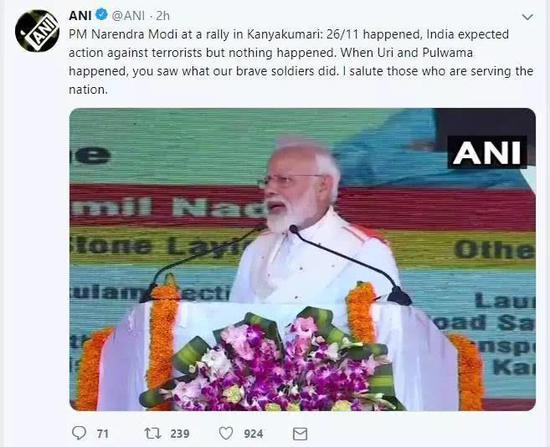Click the retweet arrows icon
Image resolution: width=550 pixels, height=447 pixels.
pos(153,433)
